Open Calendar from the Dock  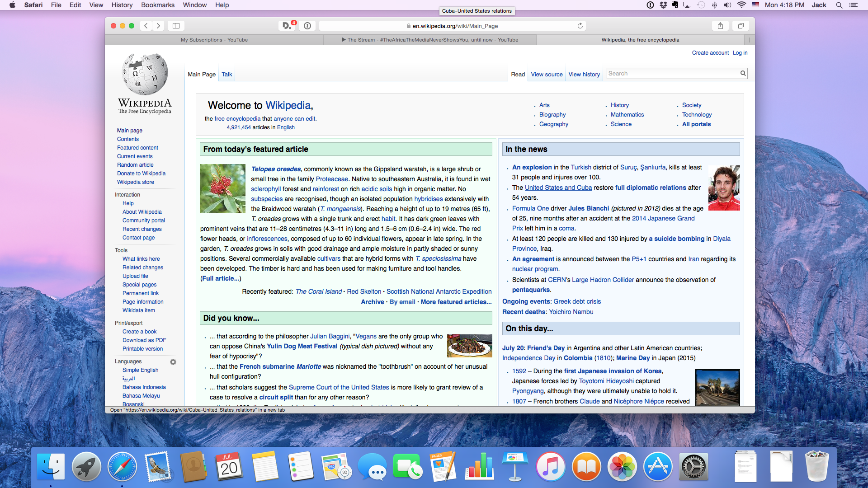tap(229, 466)
